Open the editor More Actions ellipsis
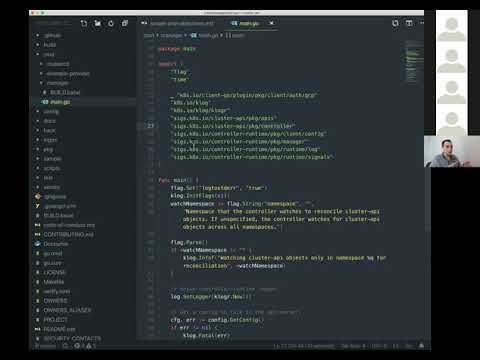Viewport: 480px width, 360px height. 422,23
